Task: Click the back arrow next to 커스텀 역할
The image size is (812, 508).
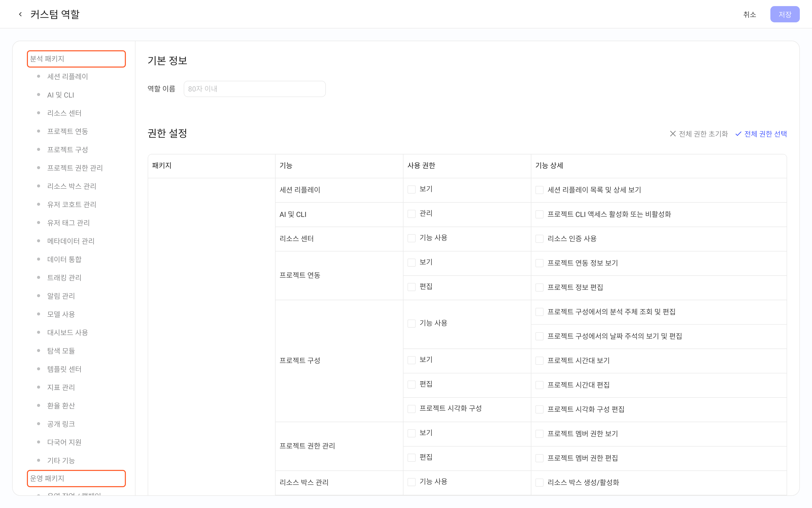Action: click(21, 14)
